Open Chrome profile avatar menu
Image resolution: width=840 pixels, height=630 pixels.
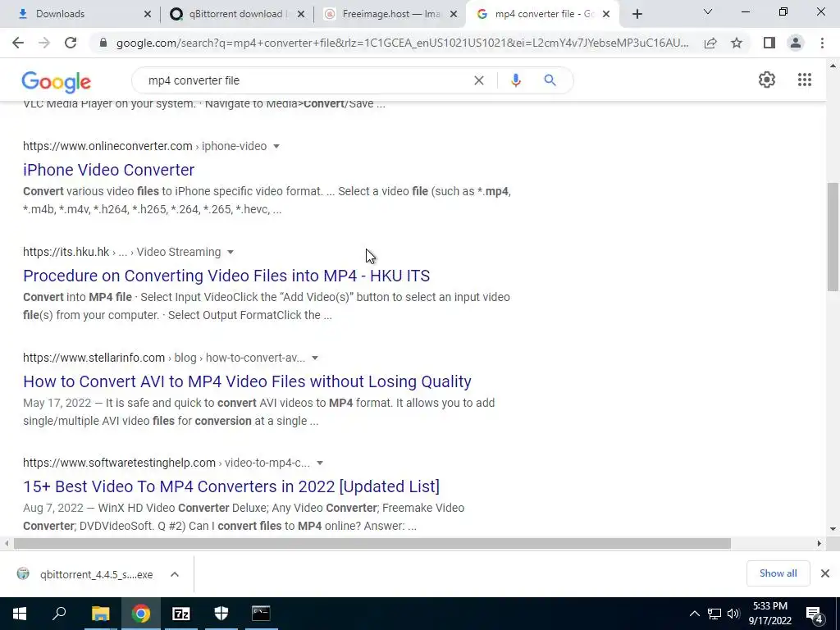point(796,43)
